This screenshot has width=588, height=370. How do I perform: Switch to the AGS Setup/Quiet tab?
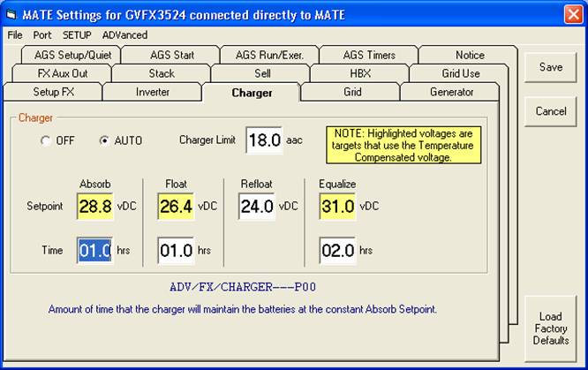pos(72,55)
